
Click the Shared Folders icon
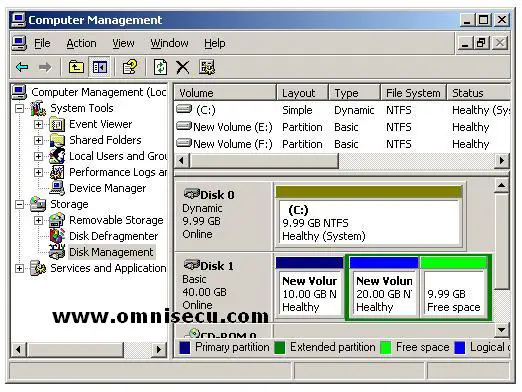(x=57, y=140)
